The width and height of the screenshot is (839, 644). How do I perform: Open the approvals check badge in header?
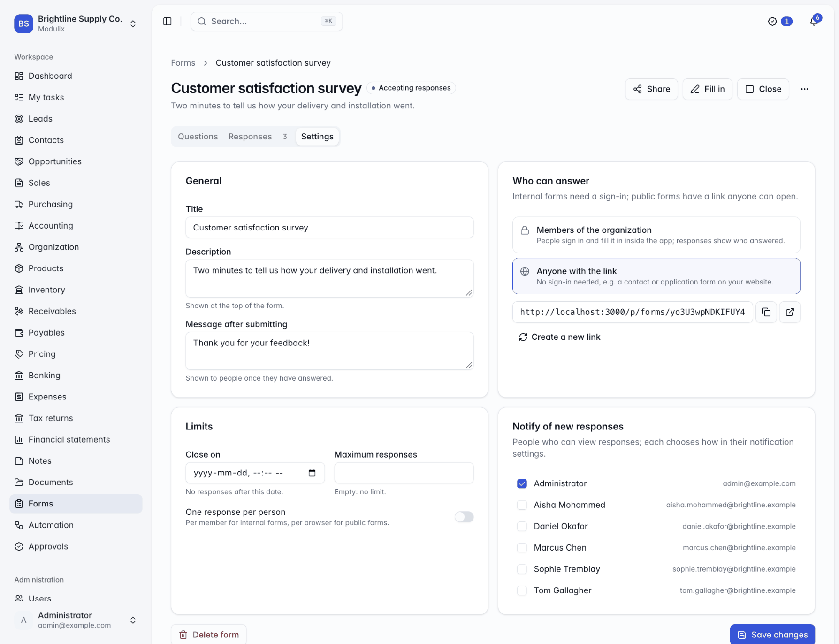(780, 22)
